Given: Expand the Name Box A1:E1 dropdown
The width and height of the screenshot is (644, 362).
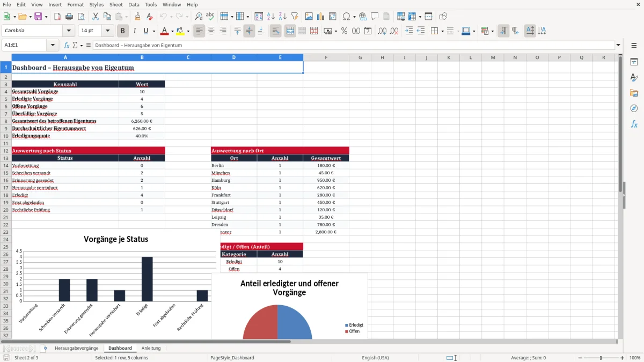Looking at the screenshot, I should tap(53, 46).
